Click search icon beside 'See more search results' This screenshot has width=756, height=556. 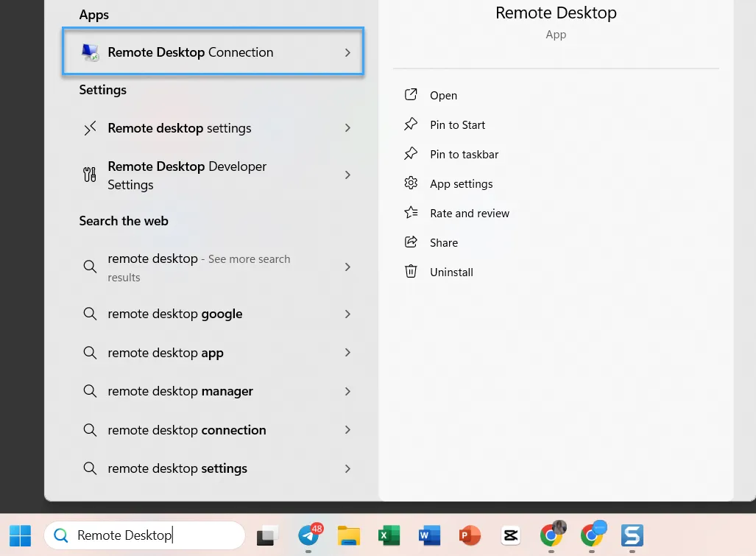point(90,266)
